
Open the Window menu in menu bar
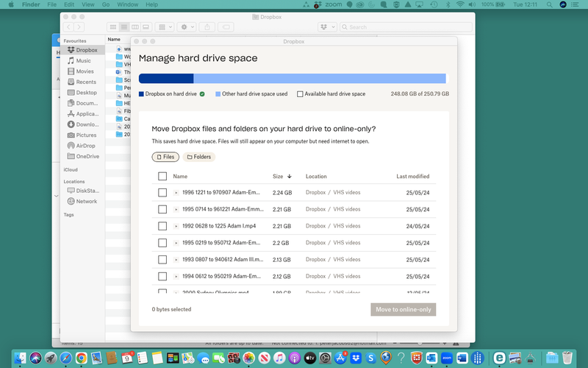(127, 4)
